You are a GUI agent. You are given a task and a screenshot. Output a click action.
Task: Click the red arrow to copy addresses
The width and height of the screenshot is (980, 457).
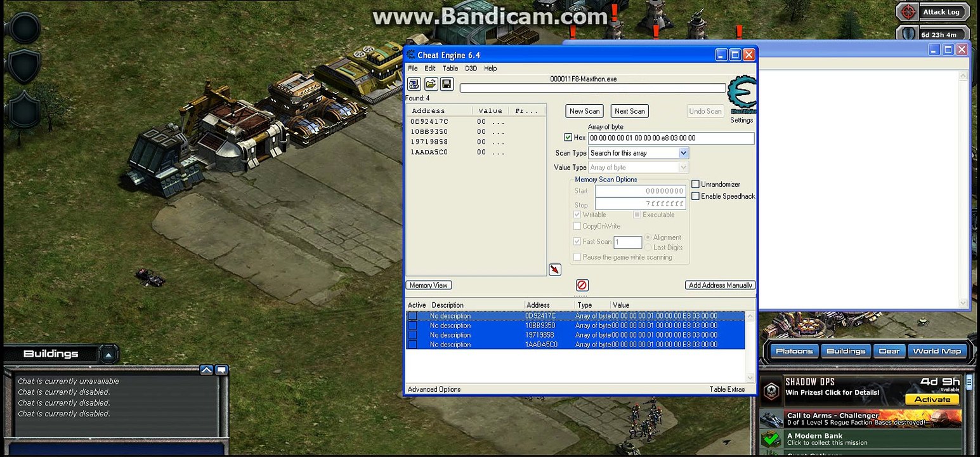pos(555,270)
